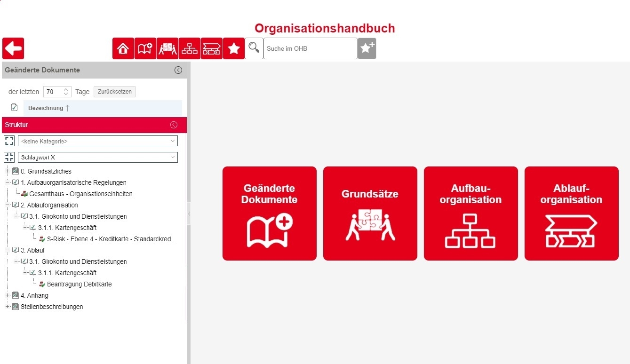Focus the Suche im OHB search field

pos(311,48)
